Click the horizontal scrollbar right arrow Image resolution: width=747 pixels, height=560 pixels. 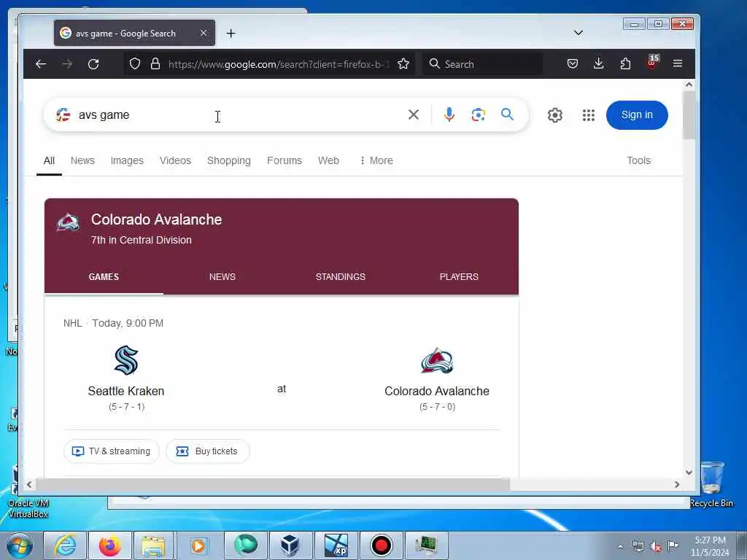pyautogui.click(x=677, y=484)
